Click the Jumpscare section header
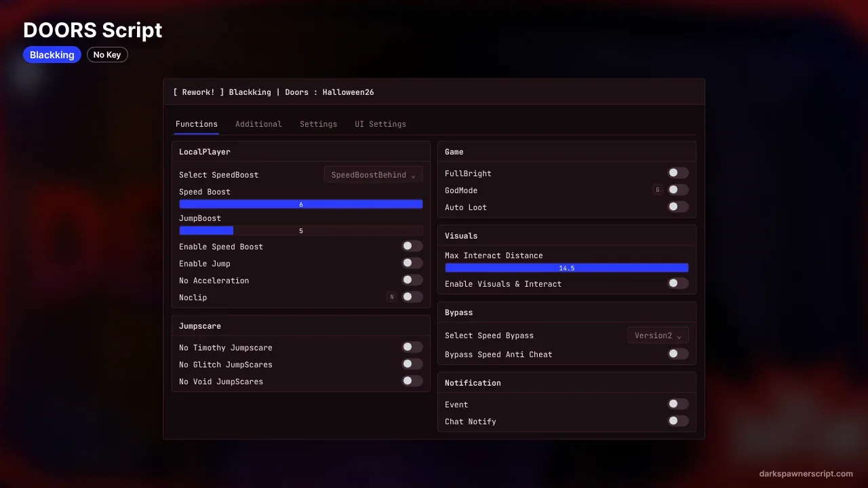Screen dimensions: 868x488 point(200,326)
